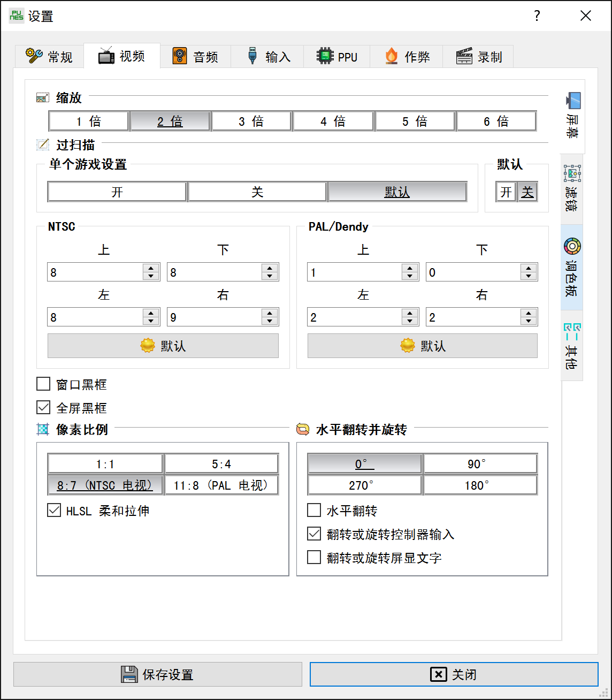
Task: Turn per-game overscan 开 on
Action: pos(117,192)
